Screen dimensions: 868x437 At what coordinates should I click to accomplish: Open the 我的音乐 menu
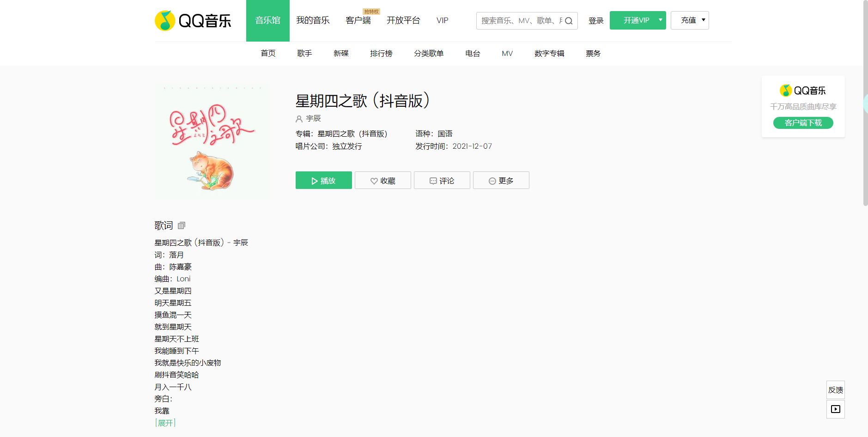coord(312,20)
